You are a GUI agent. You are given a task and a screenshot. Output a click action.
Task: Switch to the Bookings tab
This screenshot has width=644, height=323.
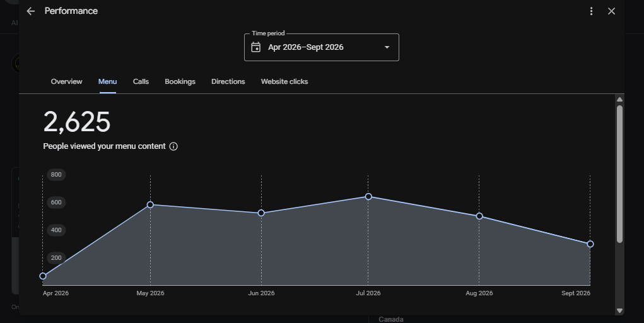(180, 81)
